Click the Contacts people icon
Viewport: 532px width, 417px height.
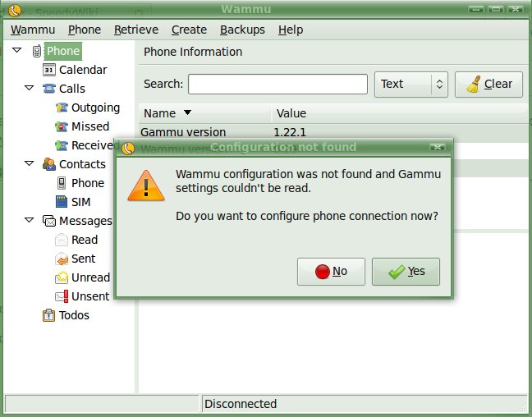[49, 164]
